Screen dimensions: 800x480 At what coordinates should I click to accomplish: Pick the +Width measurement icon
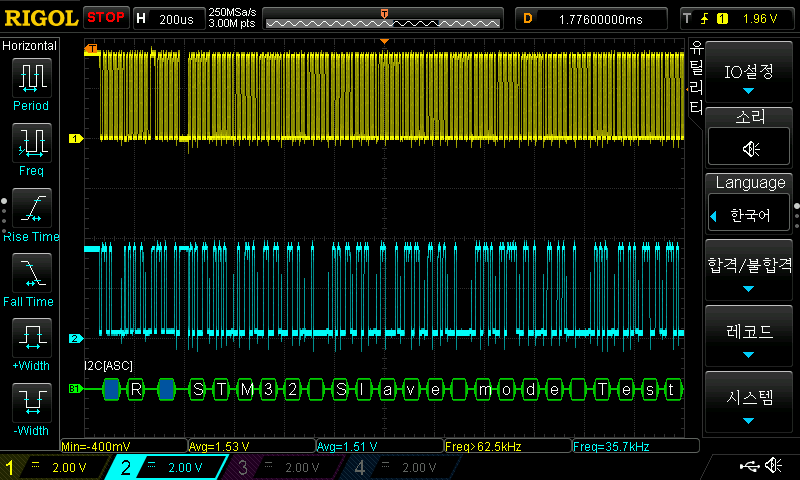[x=31, y=339]
